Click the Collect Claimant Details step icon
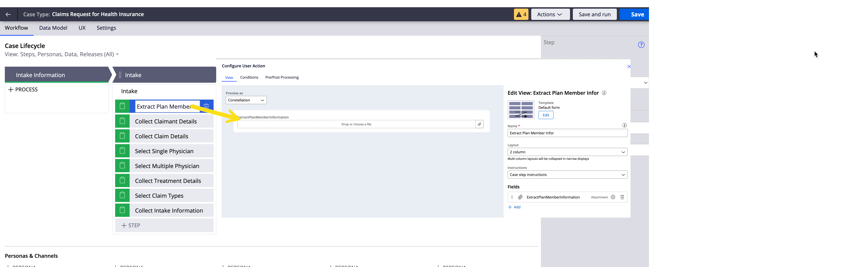 (x=122, y=121)
